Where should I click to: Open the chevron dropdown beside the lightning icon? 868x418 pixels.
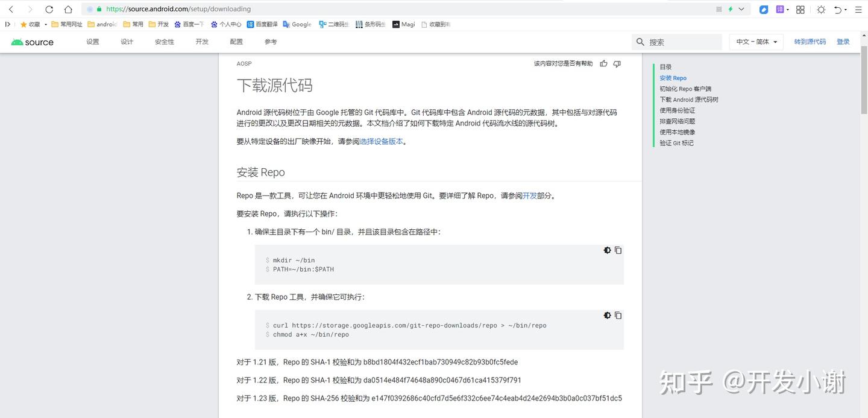coord(741,9)
